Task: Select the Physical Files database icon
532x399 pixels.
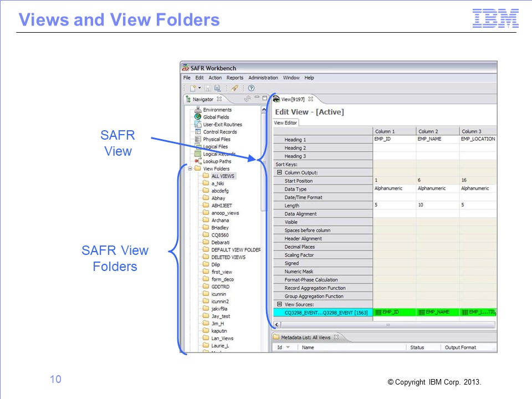Action: [x=198, y=139]
